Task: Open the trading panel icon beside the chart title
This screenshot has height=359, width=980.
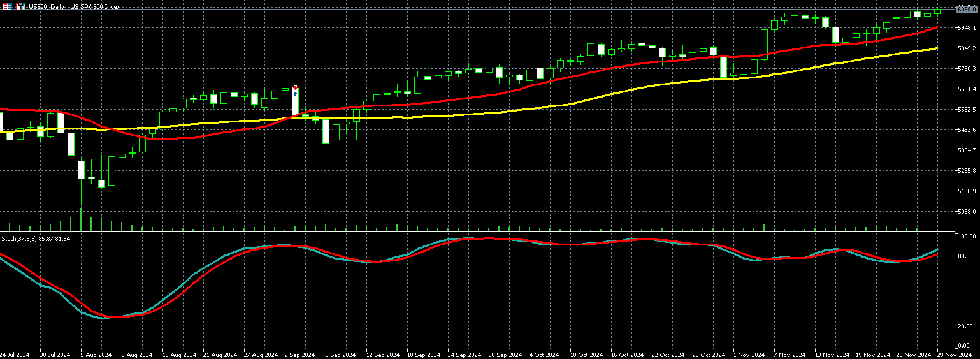Action: pos(20,6)
